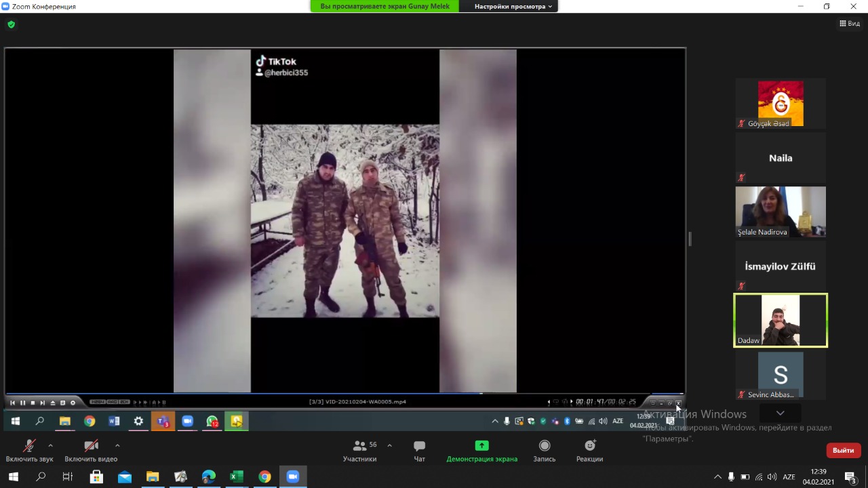The image size is (868, 488).
Task: Show hidden icons in local system tray
Action: [717, 476]
